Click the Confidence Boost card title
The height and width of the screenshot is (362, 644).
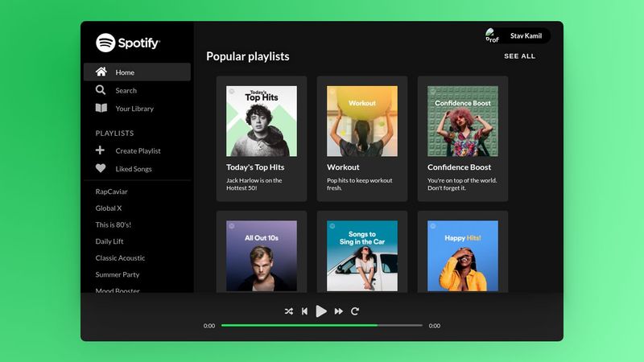click(459, 167)
